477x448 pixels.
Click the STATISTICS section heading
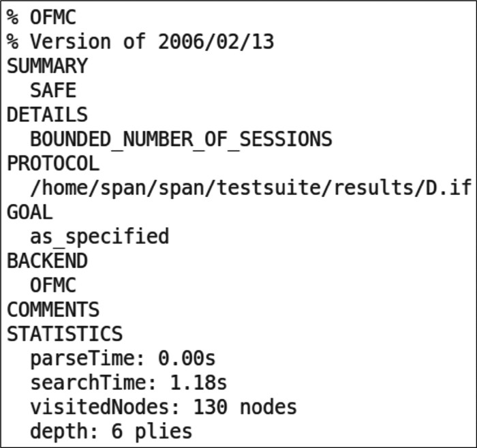[x=65, y=334]
